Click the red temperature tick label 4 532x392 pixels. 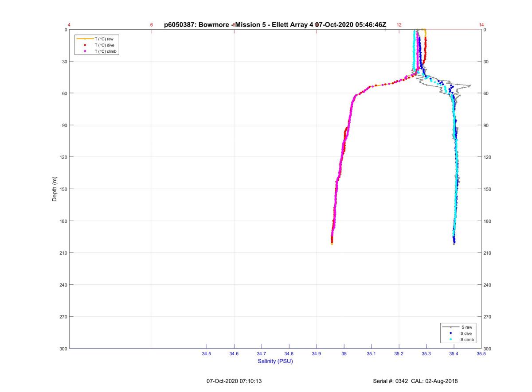pyautogui.click(x=69, y=25)
